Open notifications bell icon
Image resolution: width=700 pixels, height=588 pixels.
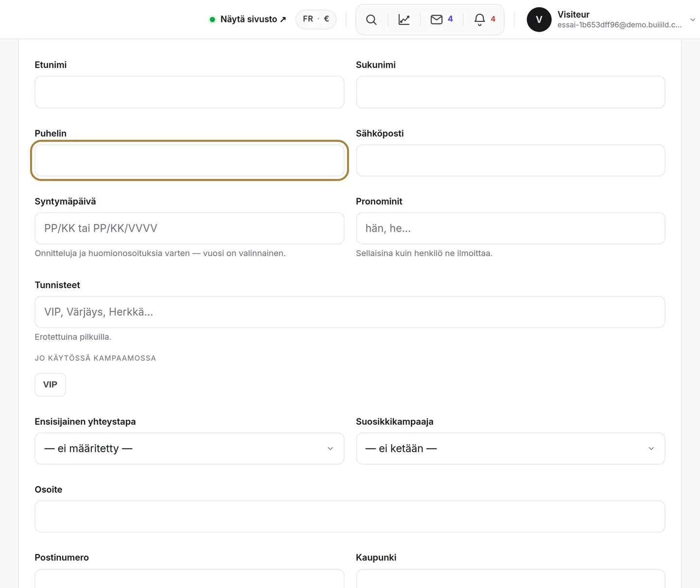click(x=484, y=19)
